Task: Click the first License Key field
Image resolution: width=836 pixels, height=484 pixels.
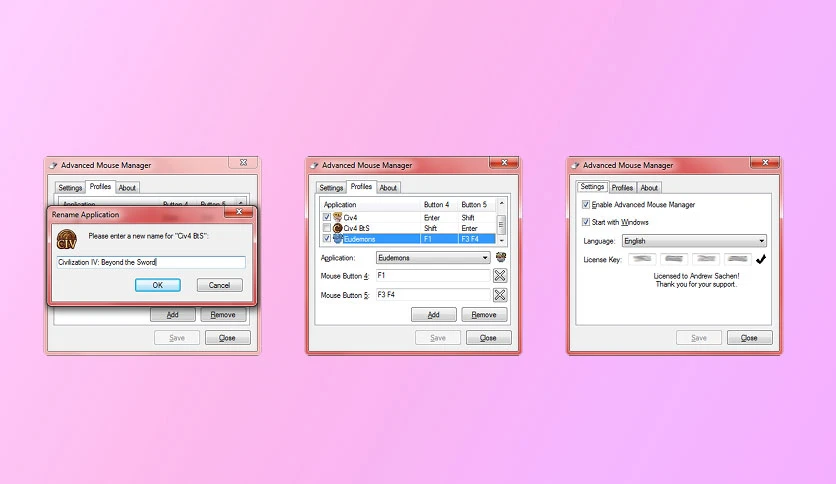Action: tap(642, 259)
